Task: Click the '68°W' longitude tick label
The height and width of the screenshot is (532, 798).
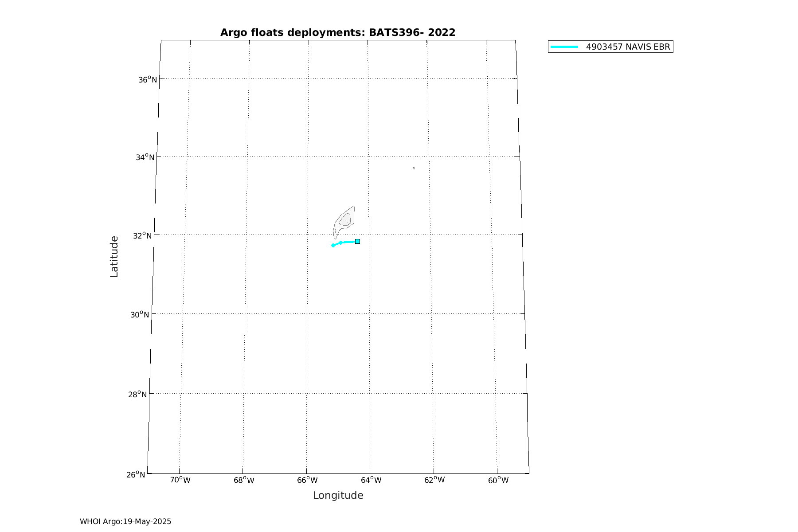Action: pos(244,480)
